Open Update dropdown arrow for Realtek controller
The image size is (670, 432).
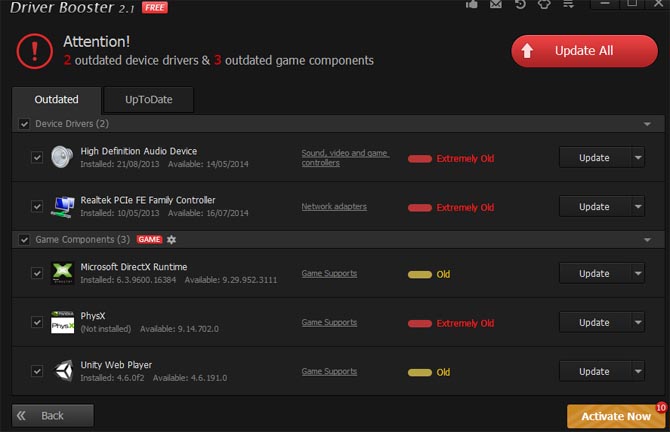(638, 207)
